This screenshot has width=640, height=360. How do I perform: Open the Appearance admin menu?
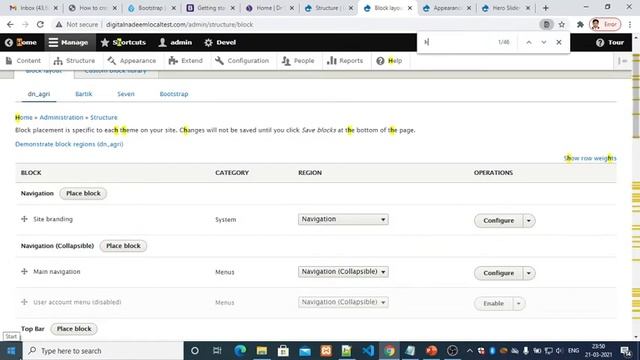[x=132, y=61]
